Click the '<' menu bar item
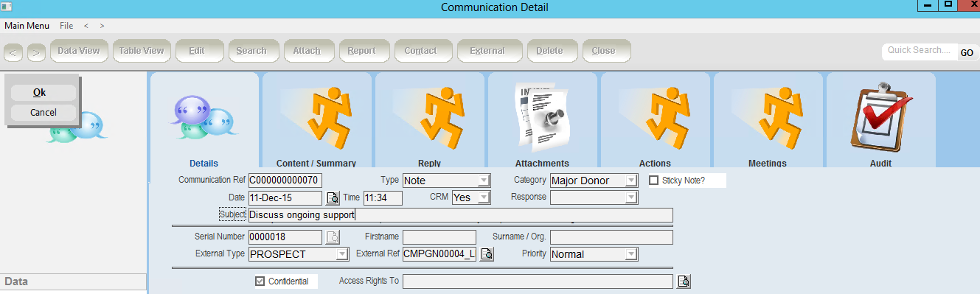The height and width of the screenshot is (294, 980). (86, 26)
